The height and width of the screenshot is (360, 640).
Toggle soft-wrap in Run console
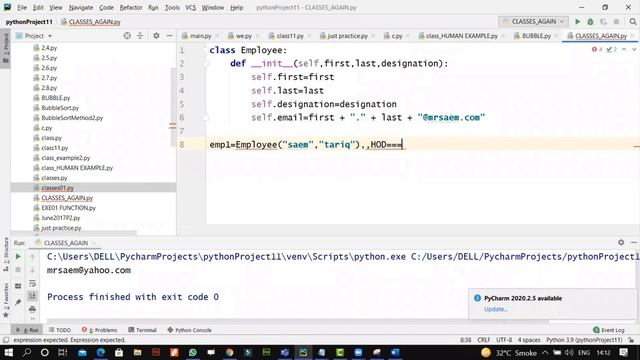point(32,283)
